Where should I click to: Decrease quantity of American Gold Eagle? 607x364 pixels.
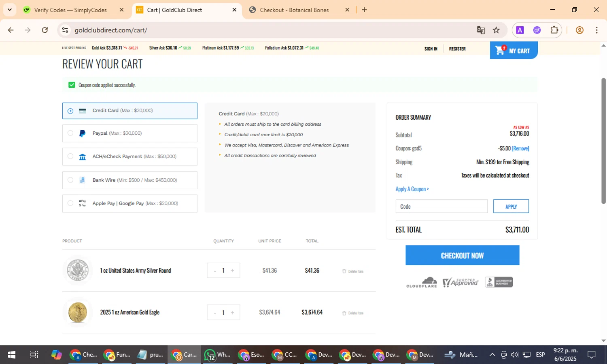[215, 313]
